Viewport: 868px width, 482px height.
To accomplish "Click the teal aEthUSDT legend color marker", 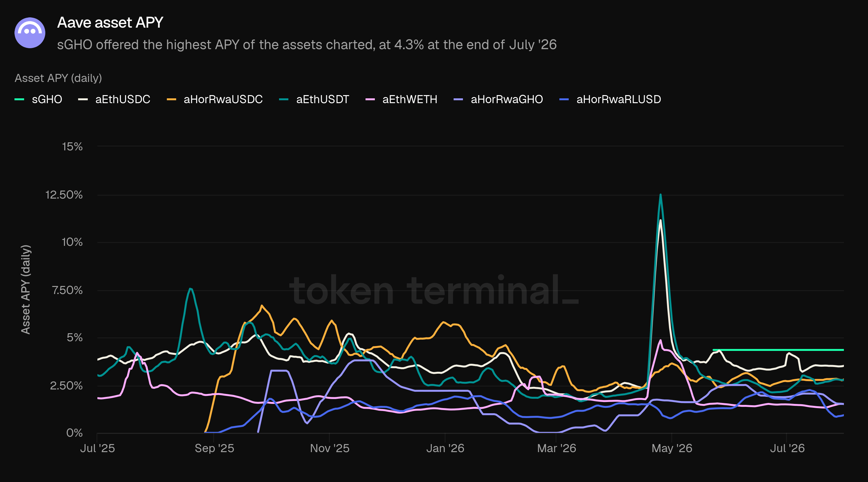I will [x=284, y=99].
